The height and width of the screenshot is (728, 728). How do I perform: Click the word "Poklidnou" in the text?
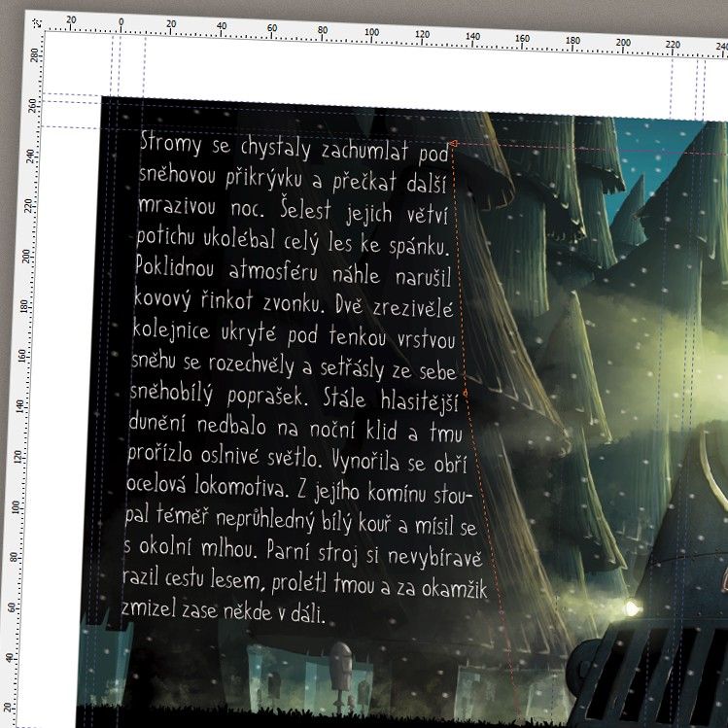pyautogui.click(x=175, y=266)
